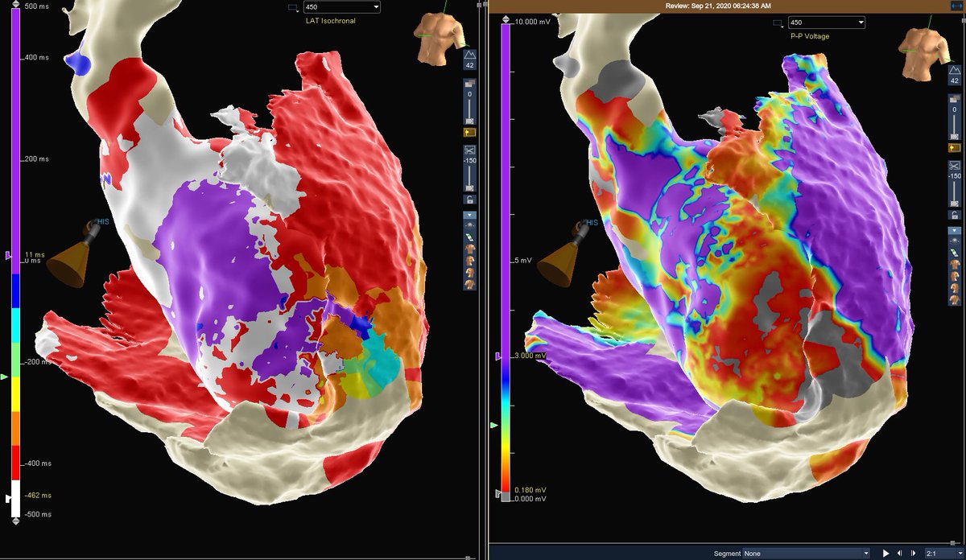Screen dimensions: 966x560
Task: Expand the Segment None dropdown
Action: [806, 554]
